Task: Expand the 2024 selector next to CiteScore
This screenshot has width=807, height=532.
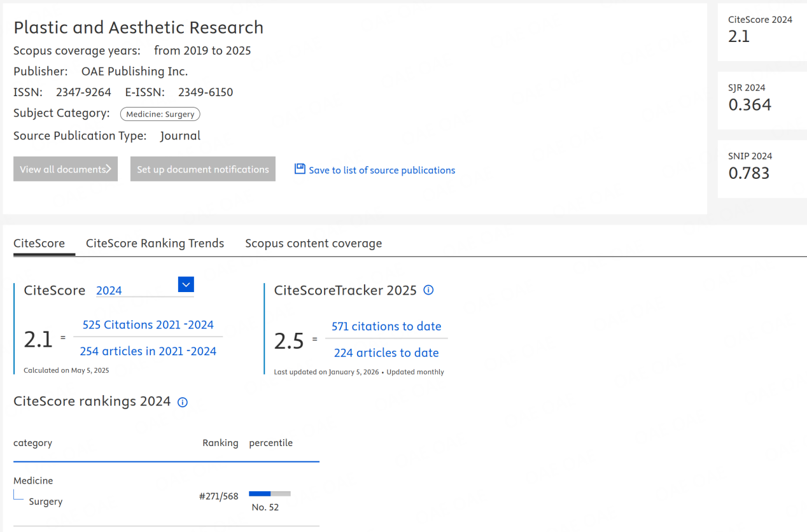Action: pos(185,284)
